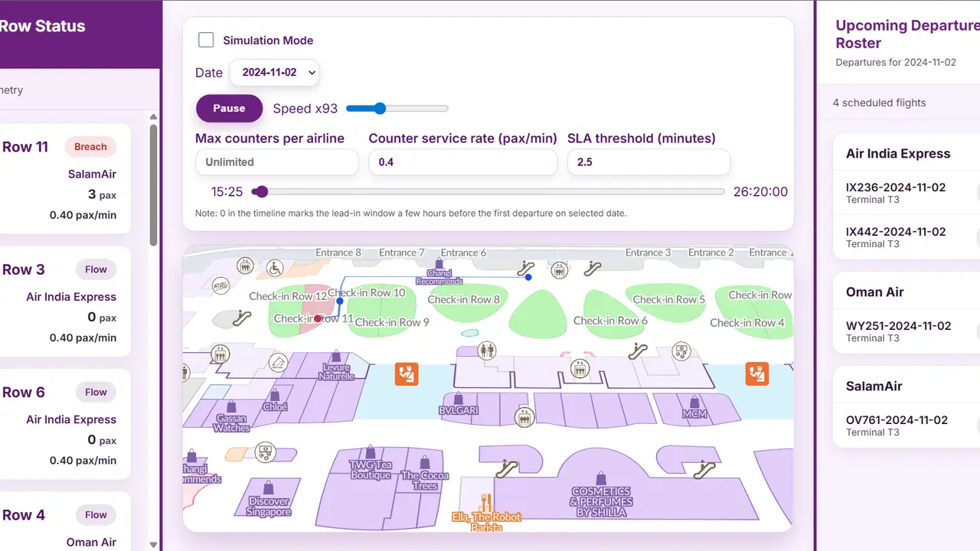The height and width of the screenshot is (551, 980).
Task: Click the Cosmetics & Perfumes by Shilla icon
Action: tap(601, 478)
